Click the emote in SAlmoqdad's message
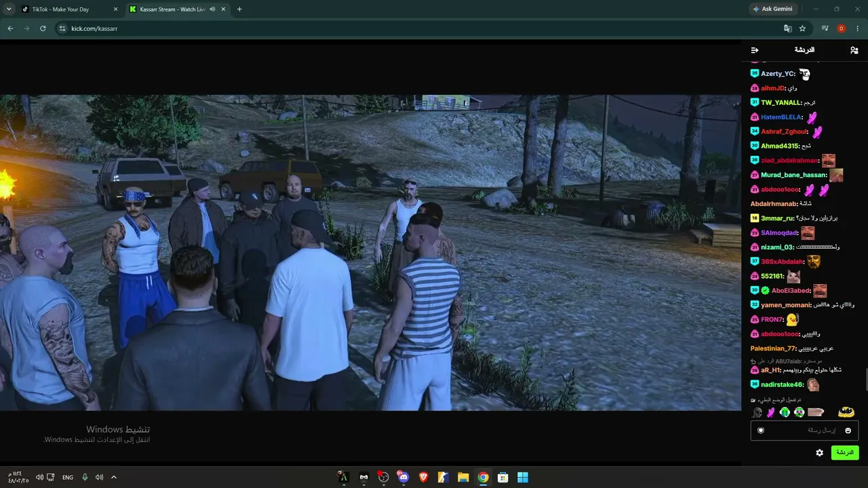Viewport: 868px width, 488px height. click(x=807, y=233)
